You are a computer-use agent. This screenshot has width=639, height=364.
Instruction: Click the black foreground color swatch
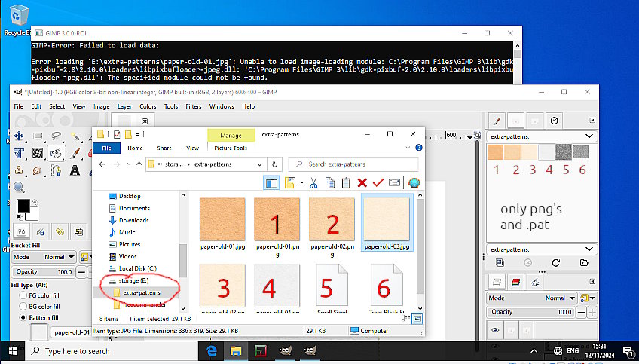(x=23, y=206)
